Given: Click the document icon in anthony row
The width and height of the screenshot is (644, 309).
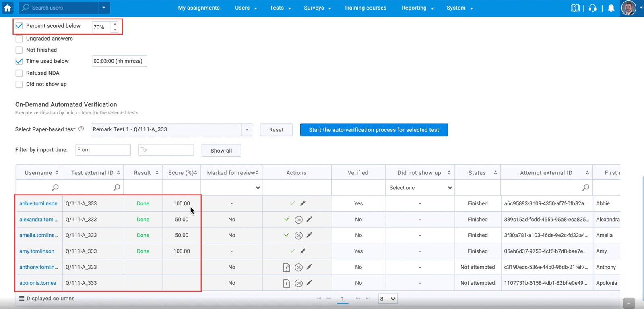Looking at the screenshot, I should pos(286,267).
